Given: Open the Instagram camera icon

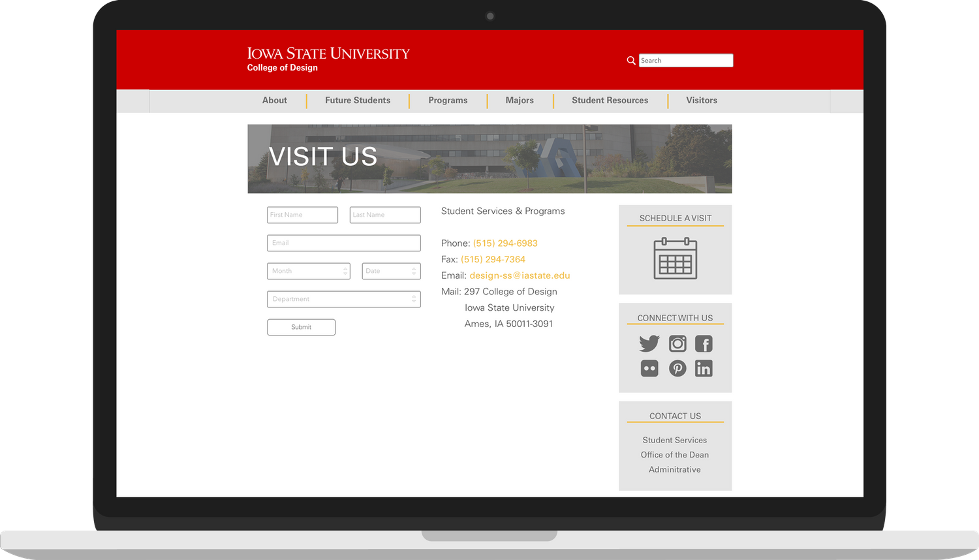Looking at the screenshot, I should [677, 343].
